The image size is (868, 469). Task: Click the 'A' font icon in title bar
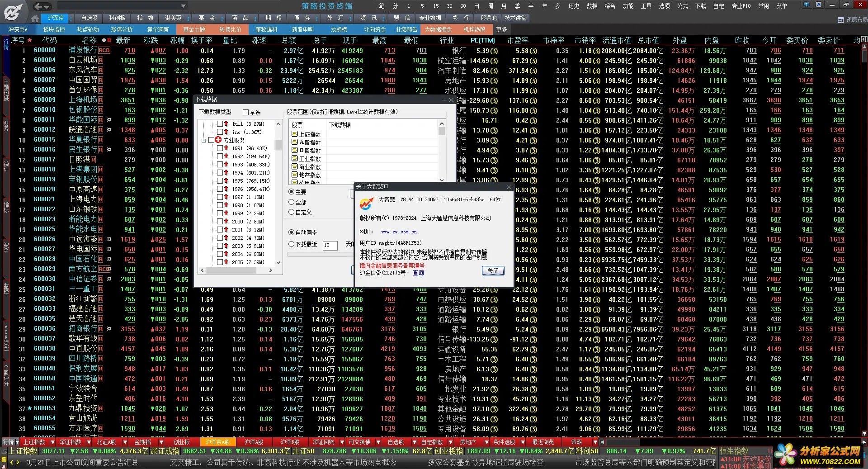pyautogui.click(x=819, y=5)
